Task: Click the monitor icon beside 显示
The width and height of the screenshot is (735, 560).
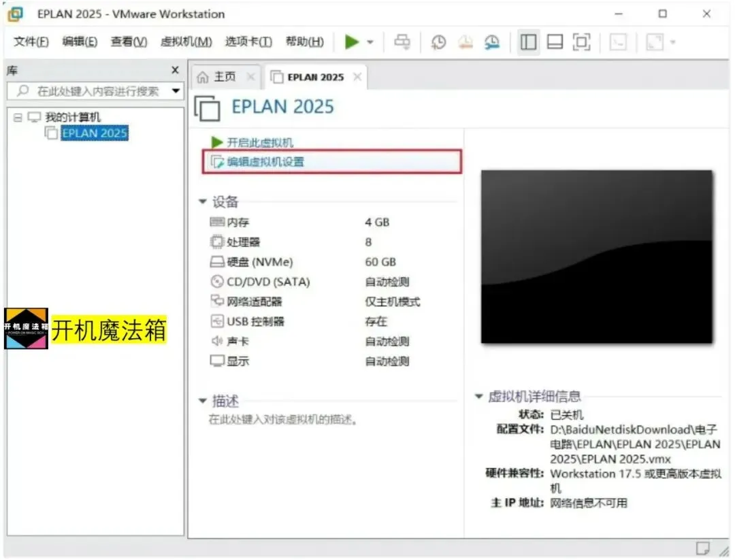Action: 217,361
